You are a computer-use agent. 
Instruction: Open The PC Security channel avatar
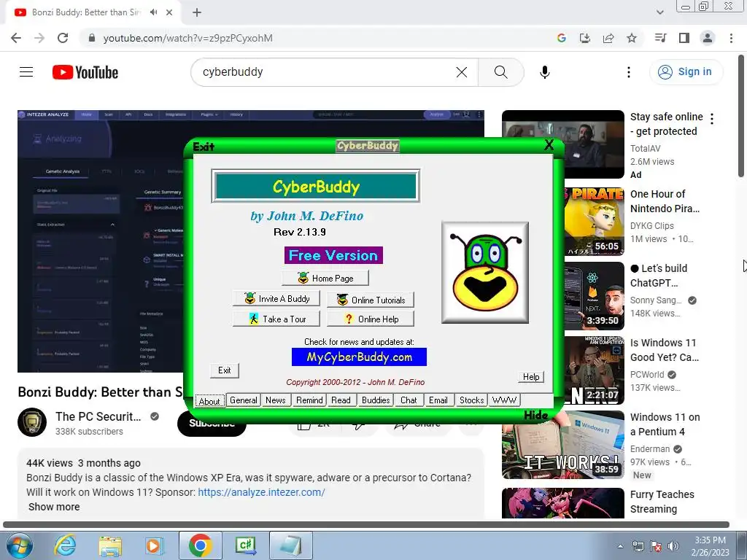point(32,422)
